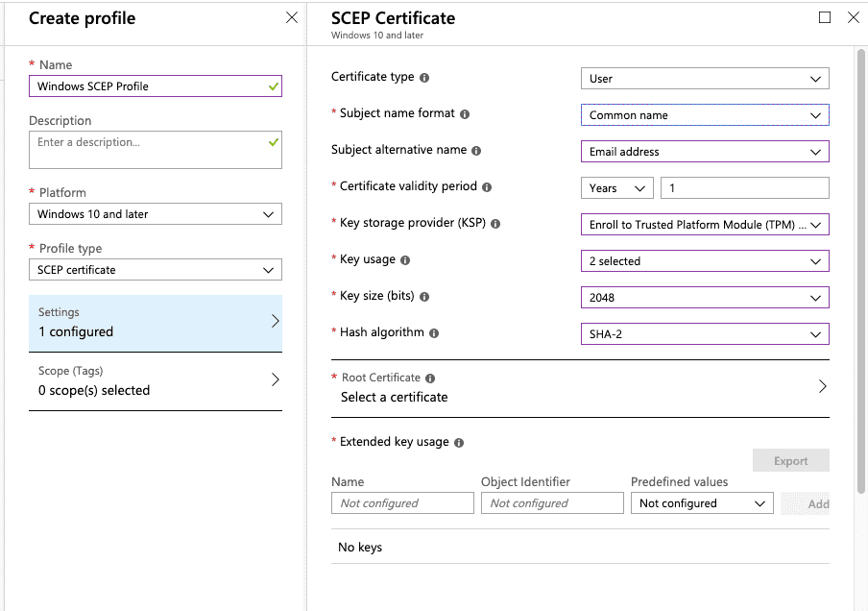Open the Key storage provider dropdown
Viewport: 868px width, 611px height.
click(705, 225)
